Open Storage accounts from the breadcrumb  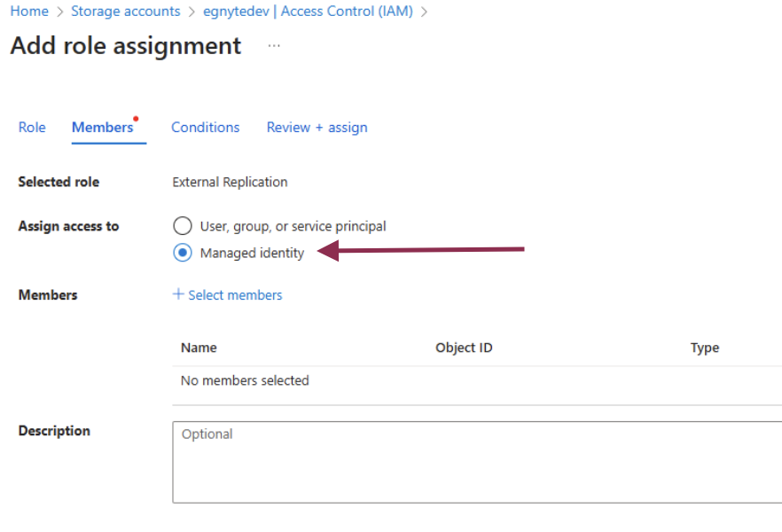126,12
